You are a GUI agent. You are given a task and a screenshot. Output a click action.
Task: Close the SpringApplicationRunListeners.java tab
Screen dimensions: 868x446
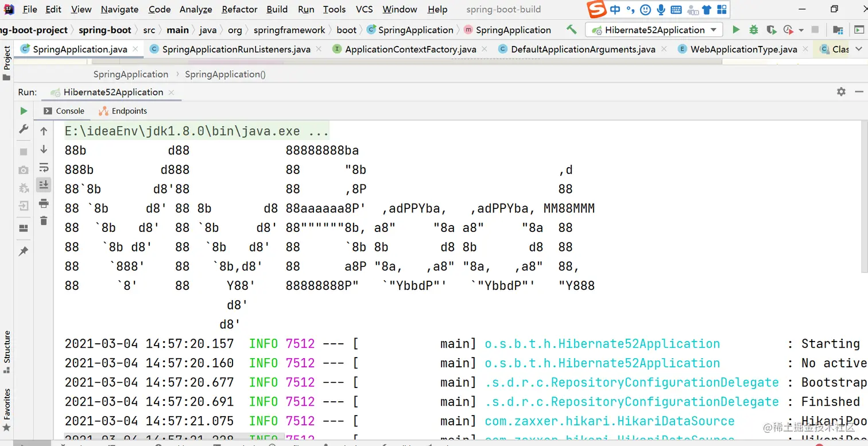319,49
